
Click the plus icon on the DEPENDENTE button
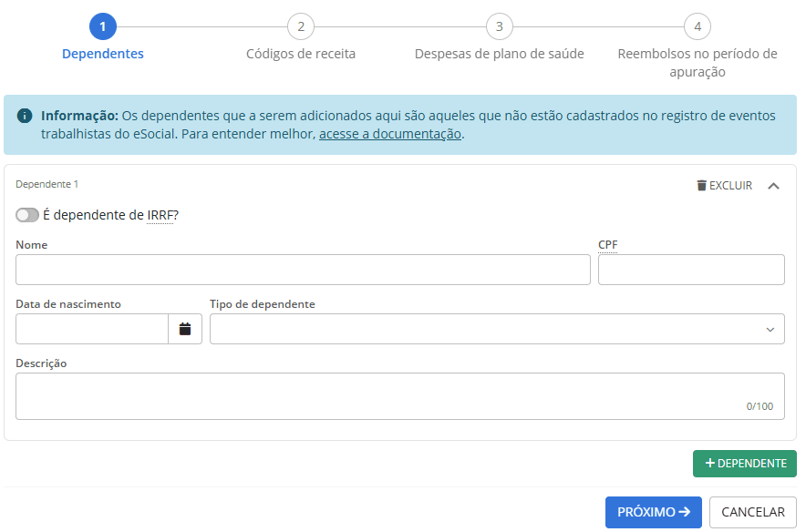[x=710, y=464]
